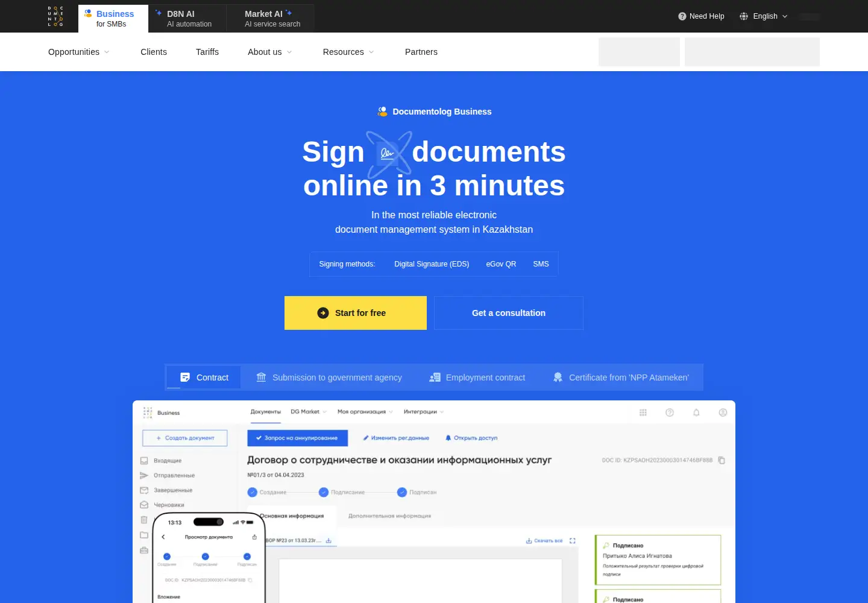This screenshot has height=603, width=868.
Task: Expand DG Market dropdown in demo
Action: click(x=309, y=412)
